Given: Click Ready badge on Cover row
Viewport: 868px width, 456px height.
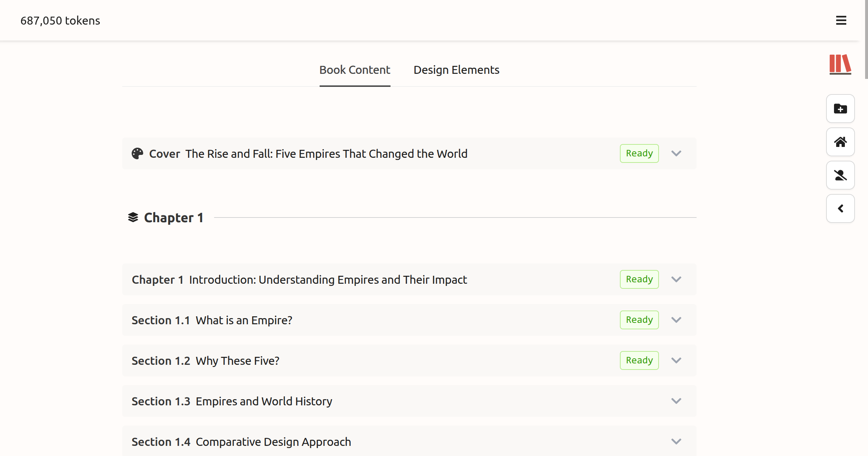Looking at the screenshot, I should click(639, 153).
